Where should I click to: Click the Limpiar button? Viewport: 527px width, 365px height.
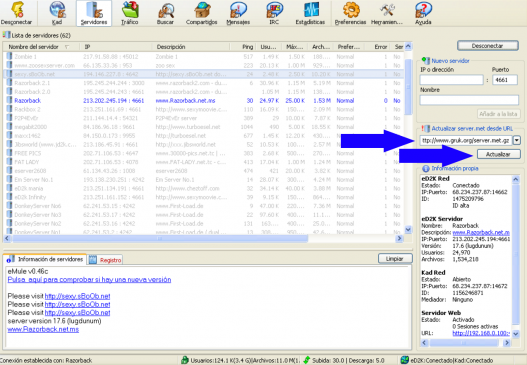pyautogui.click(x=395, y=259)
